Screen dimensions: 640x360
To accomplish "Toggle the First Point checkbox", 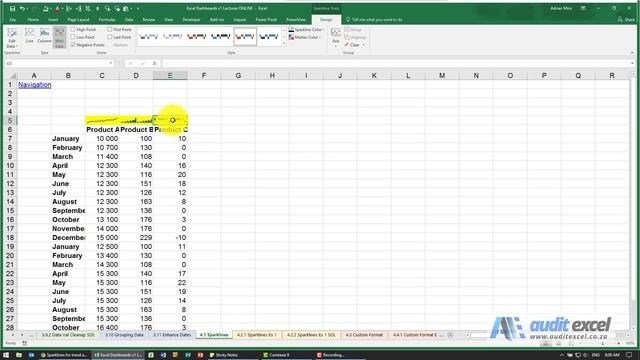I will click(x=110, y=29).
